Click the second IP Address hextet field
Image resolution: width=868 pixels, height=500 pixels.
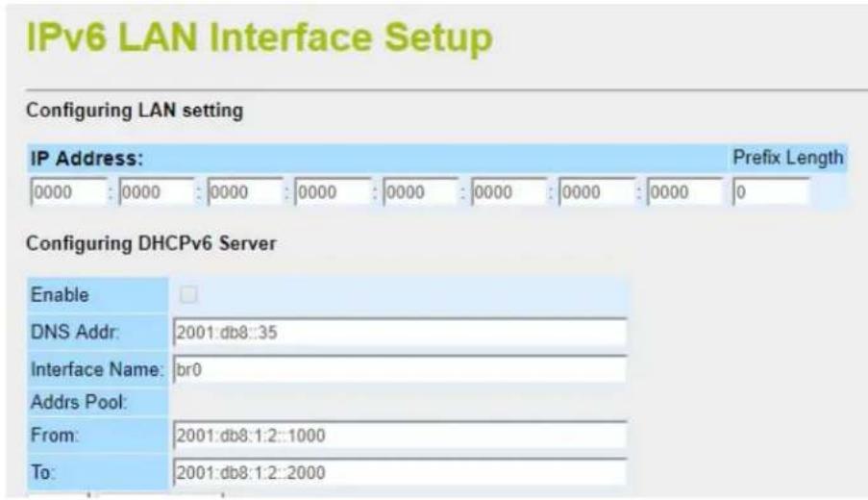[157, 192]
